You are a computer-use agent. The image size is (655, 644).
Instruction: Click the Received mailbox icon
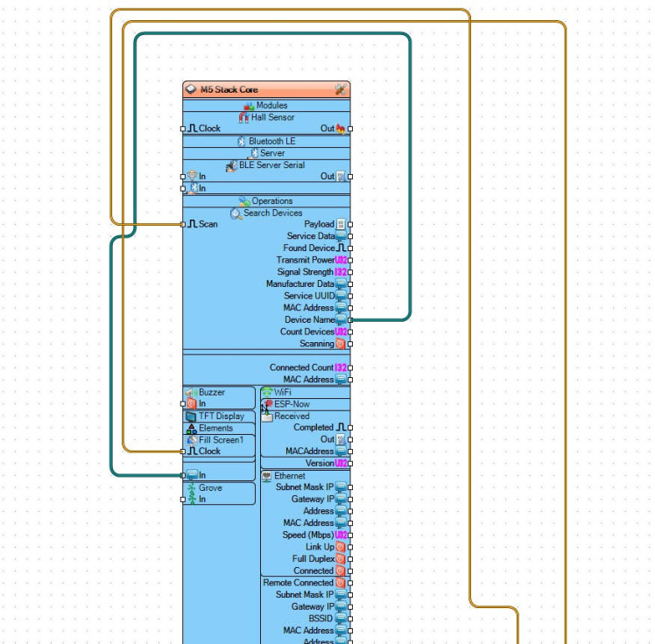(x=267, y=416)
